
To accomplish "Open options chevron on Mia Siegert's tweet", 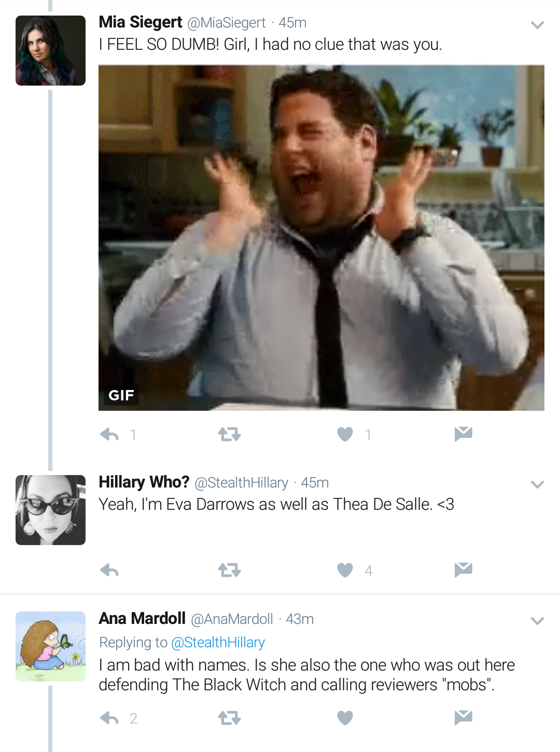I will [537, 25].
